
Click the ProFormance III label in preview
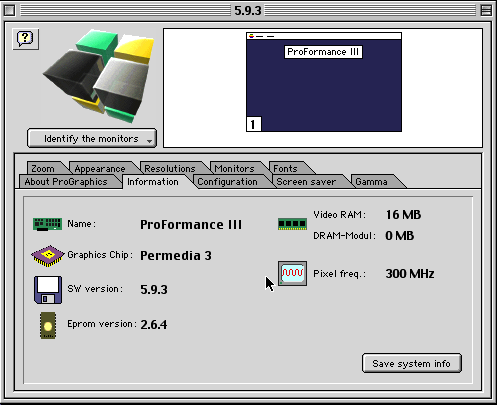point(323,52)
